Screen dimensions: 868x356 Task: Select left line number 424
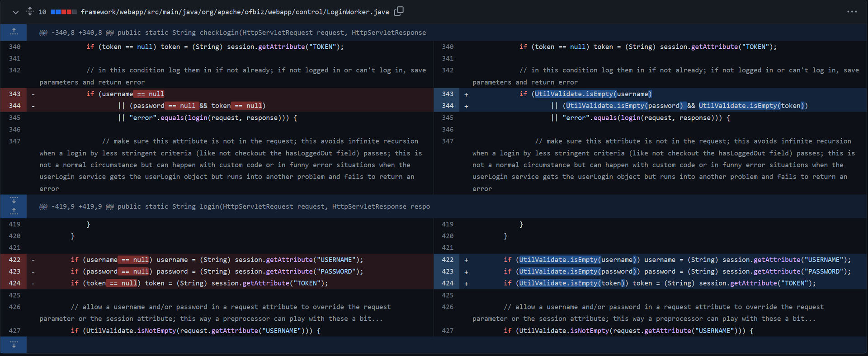point(14,283)
